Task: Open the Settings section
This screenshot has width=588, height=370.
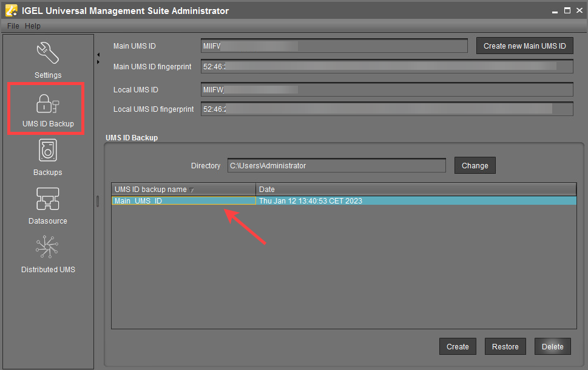Action: 47,60
